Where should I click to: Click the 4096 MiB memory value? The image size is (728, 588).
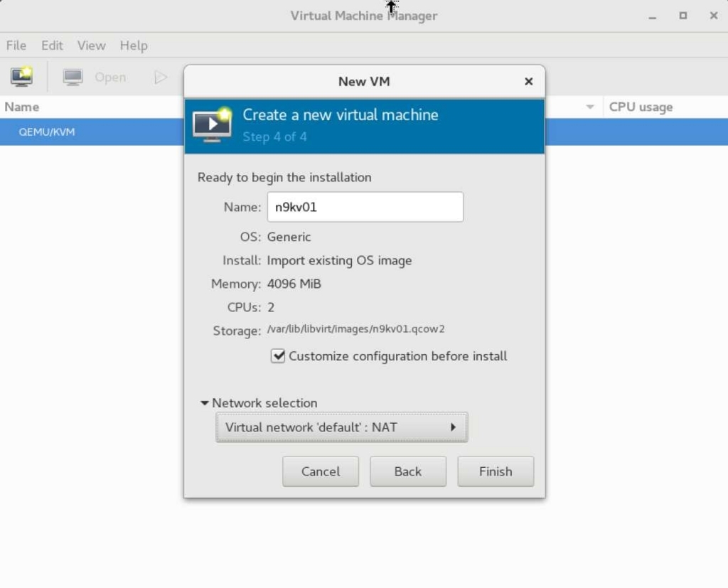tap(294, 284)
